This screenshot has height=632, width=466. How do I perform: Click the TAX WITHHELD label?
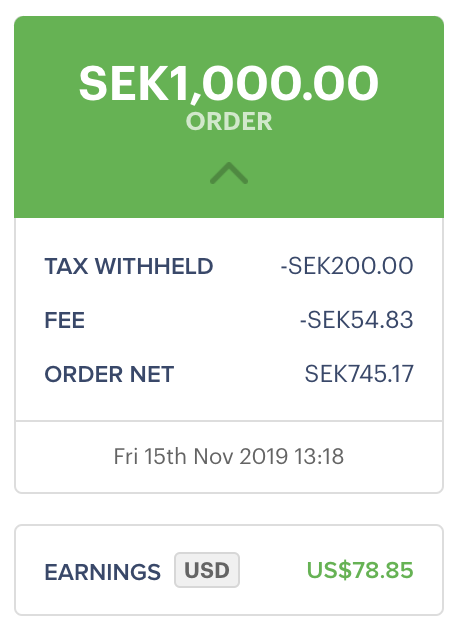tap(129, 266)
